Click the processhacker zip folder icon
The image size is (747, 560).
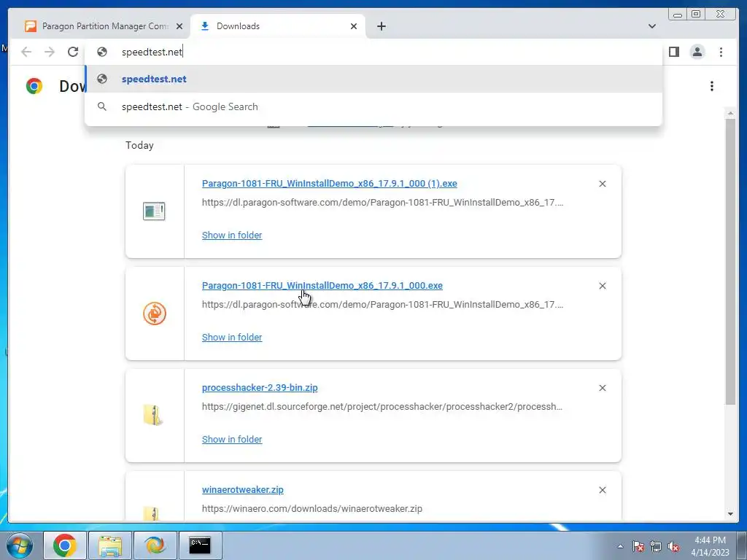[x=153, y=415]
